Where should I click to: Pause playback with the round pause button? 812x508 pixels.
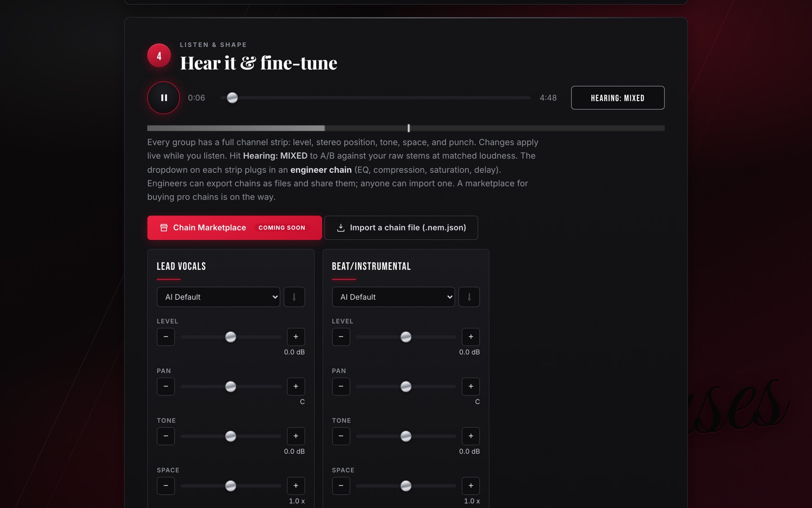pyautogui.click(x=163, y=98)
